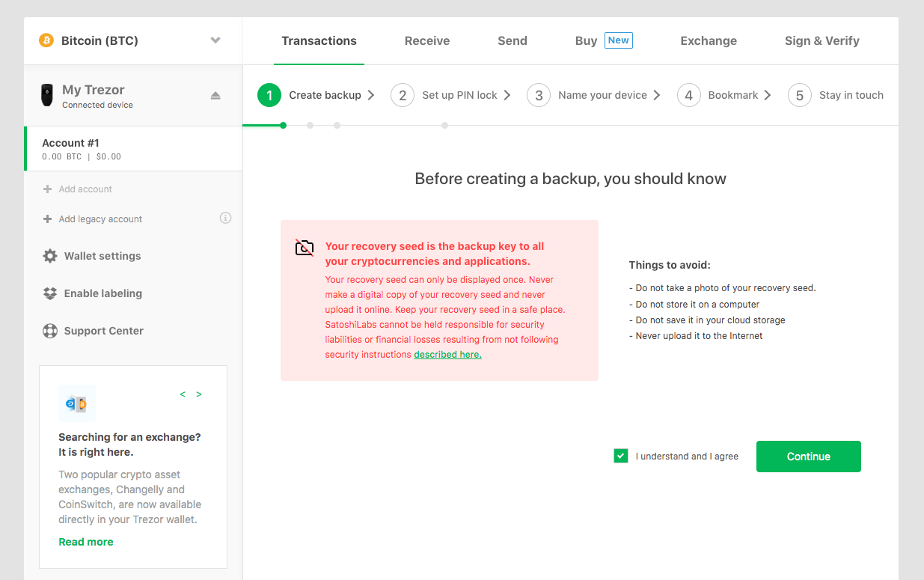
Task: Click the third dot on the progress line
Action: (x=337, y=126)
